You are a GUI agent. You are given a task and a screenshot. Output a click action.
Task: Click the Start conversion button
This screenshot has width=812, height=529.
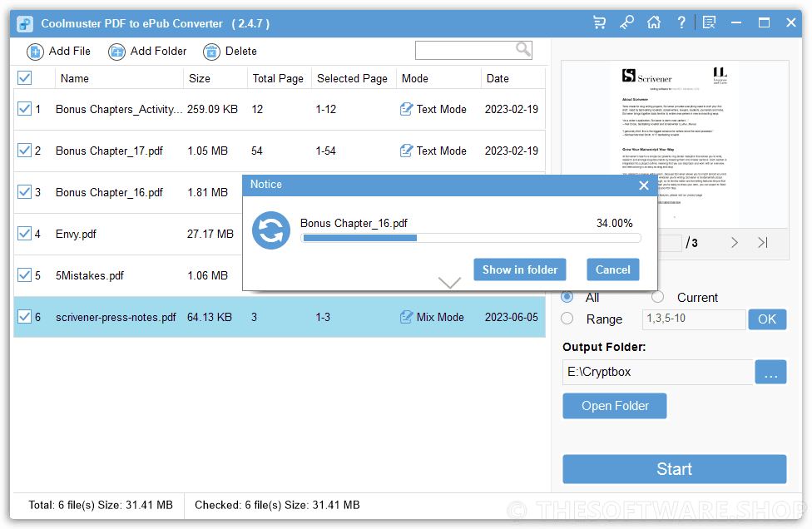click(674, 469)
